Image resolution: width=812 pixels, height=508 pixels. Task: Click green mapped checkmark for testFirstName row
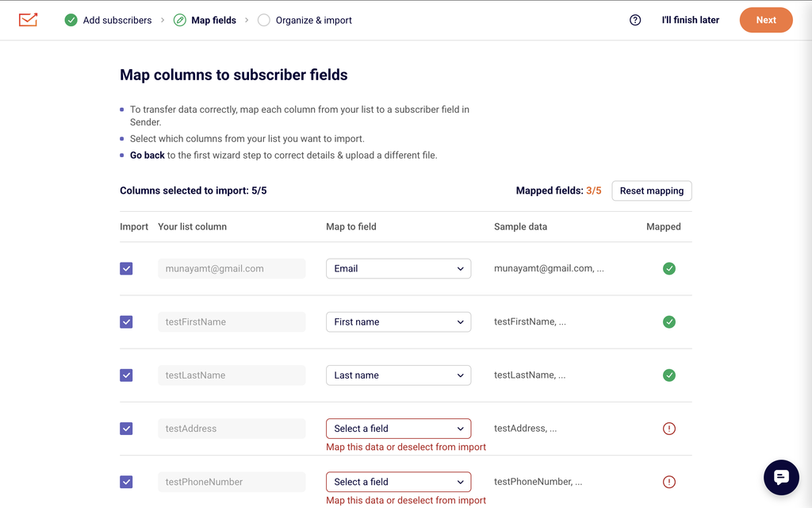click(x=669, y=322)
